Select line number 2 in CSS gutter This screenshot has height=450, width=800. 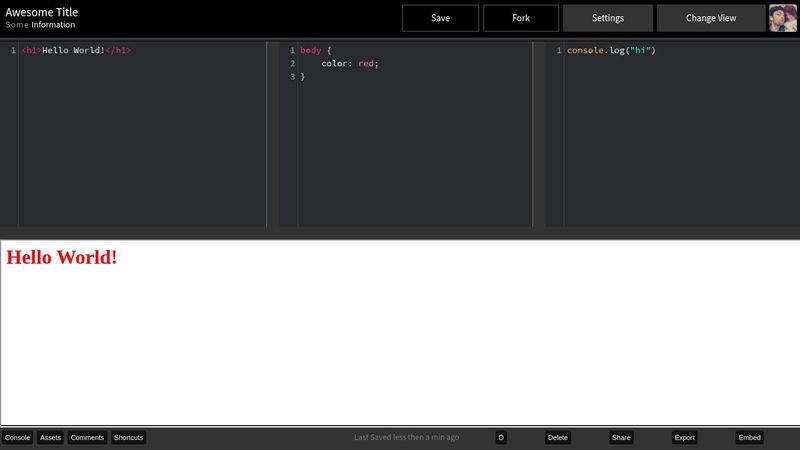point(292,63)
